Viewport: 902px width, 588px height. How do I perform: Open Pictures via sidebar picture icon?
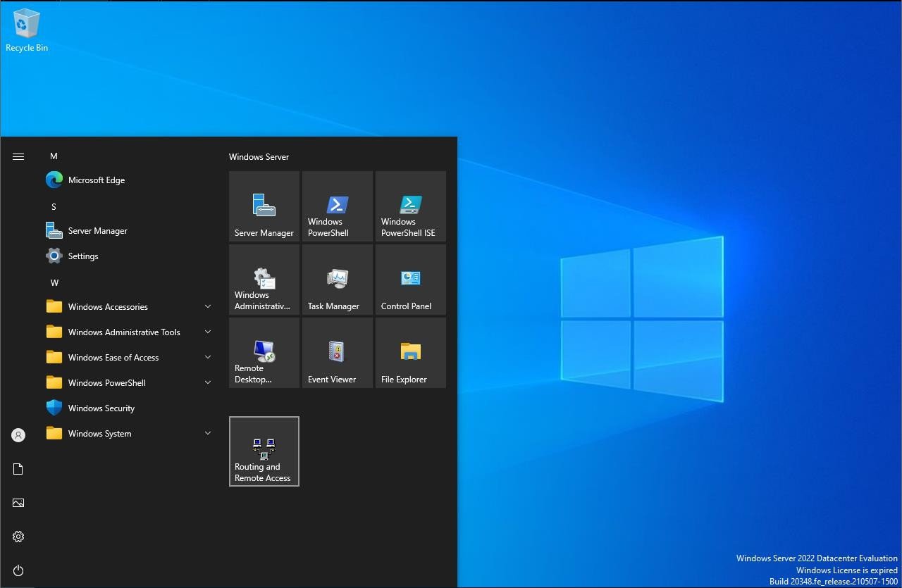(x=18, y=503)
